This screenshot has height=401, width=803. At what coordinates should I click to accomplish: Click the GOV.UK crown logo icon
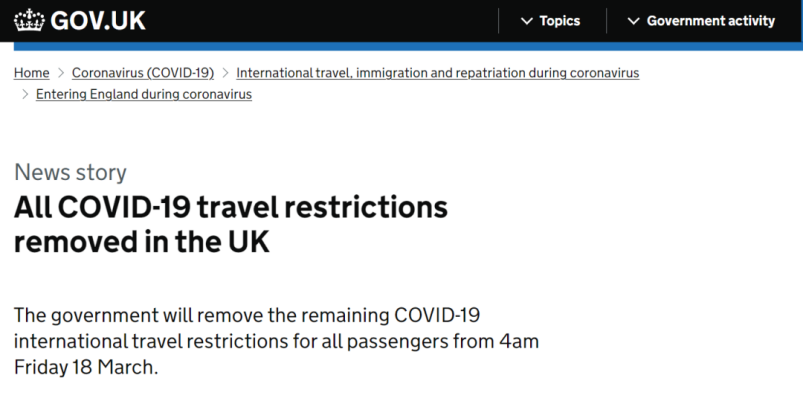coord(29,20)
